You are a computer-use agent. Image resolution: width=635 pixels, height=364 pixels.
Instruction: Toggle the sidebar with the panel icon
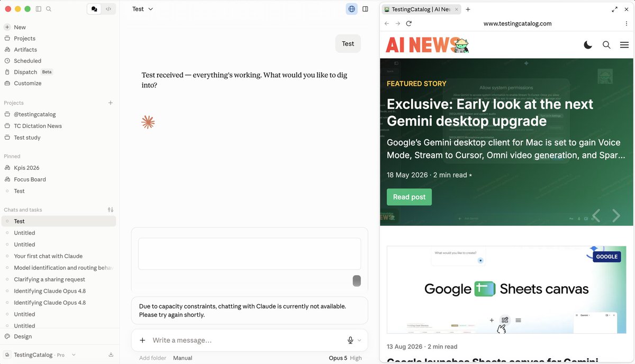[39, 9]
